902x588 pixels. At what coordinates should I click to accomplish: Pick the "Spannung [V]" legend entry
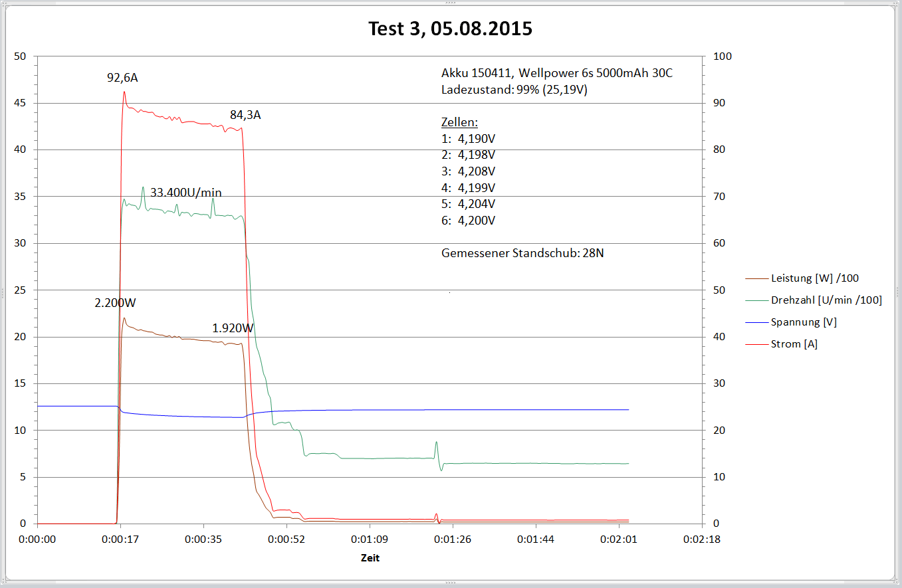[804, 322]
